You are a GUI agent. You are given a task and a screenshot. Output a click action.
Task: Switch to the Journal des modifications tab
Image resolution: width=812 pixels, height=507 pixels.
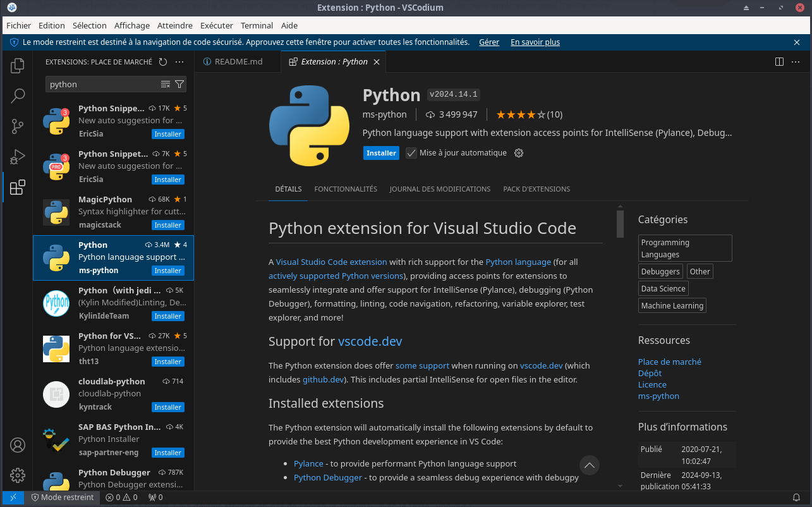pyautogui.click(x=440, y=189)
